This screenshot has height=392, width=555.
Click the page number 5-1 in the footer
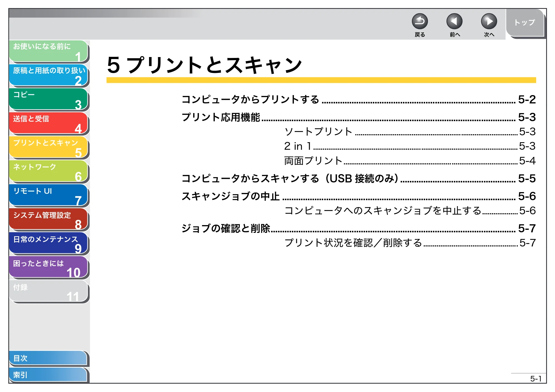click(x=536, y=379)
